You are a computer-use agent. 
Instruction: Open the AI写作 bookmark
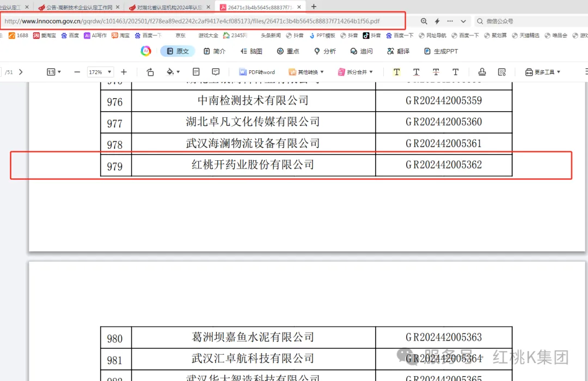95,35
